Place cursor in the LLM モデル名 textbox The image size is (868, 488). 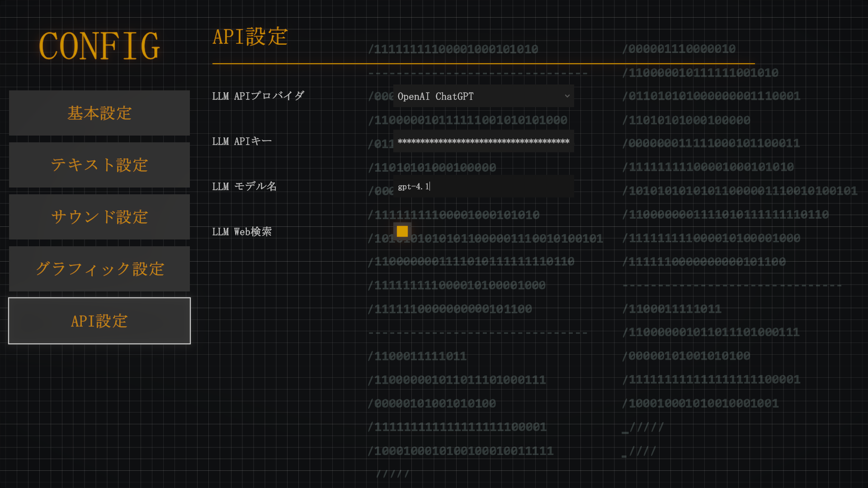[483, 186]
